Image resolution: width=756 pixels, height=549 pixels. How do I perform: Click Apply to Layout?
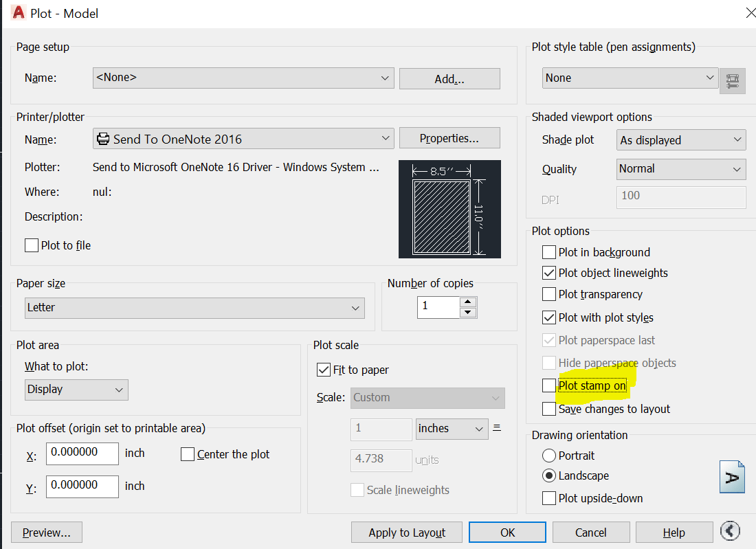click(x=406, y=532)
